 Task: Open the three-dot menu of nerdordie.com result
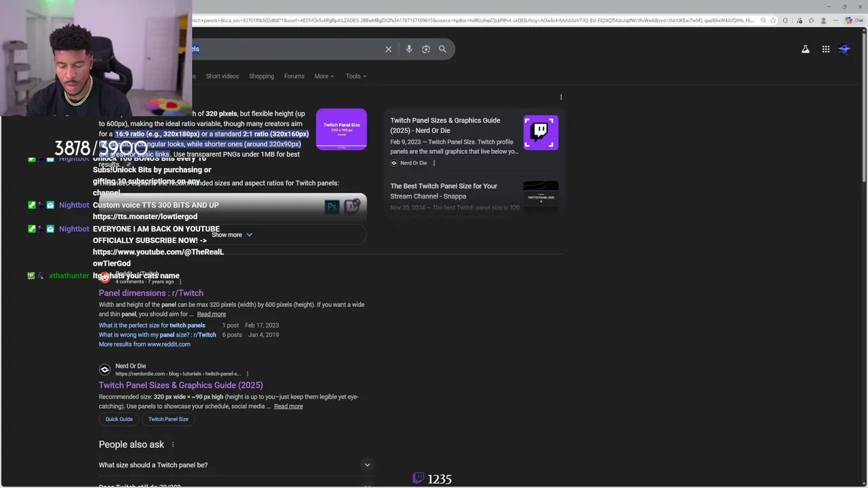coord(248,374)
